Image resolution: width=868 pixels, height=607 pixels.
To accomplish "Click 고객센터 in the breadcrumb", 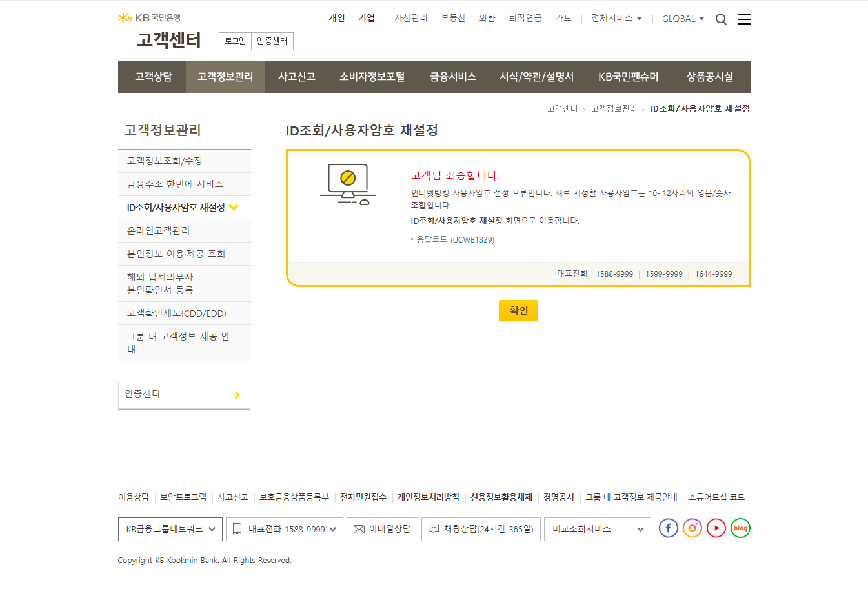I will (x=563, y=109).
